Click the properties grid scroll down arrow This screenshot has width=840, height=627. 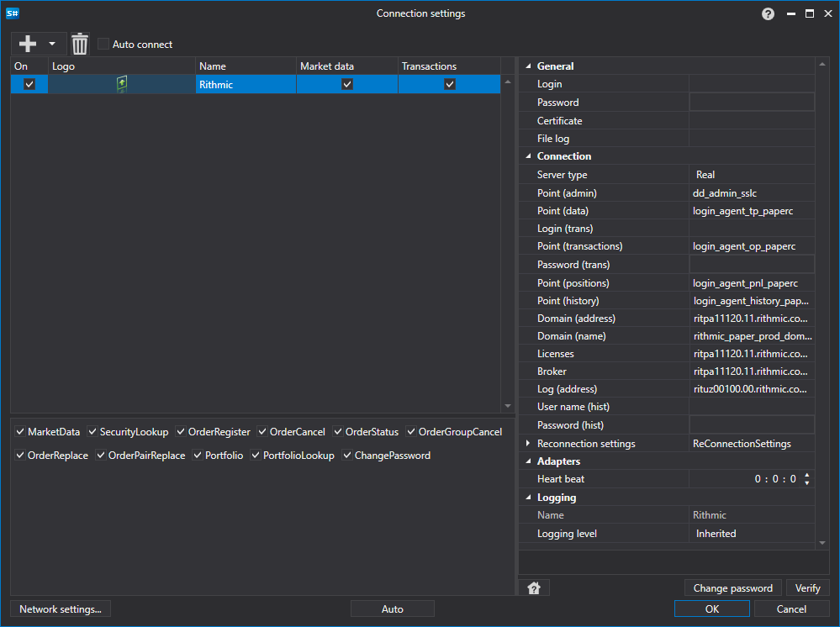822,543
